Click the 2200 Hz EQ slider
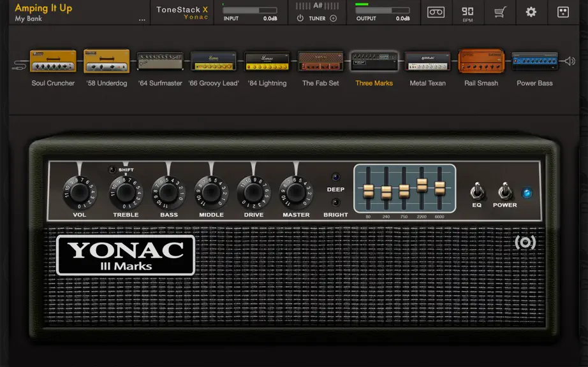The width and height of the screenshot is (588, 367). click(x=422, y=185)
